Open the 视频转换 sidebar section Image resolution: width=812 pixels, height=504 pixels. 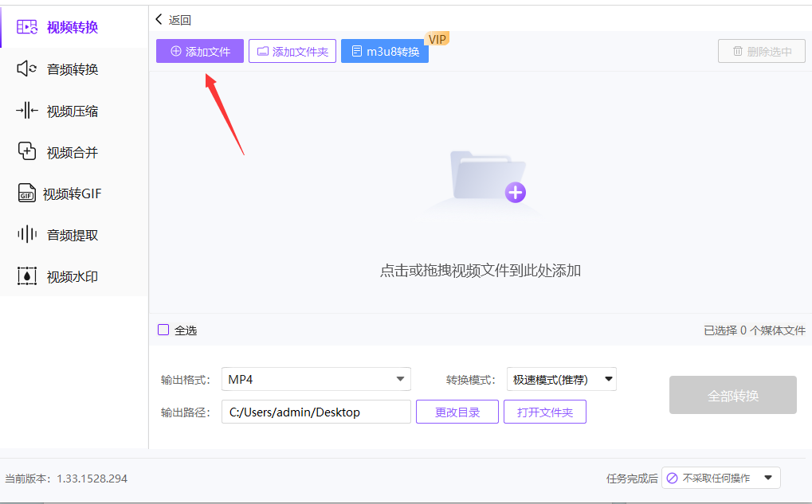(x=74, y=27)
